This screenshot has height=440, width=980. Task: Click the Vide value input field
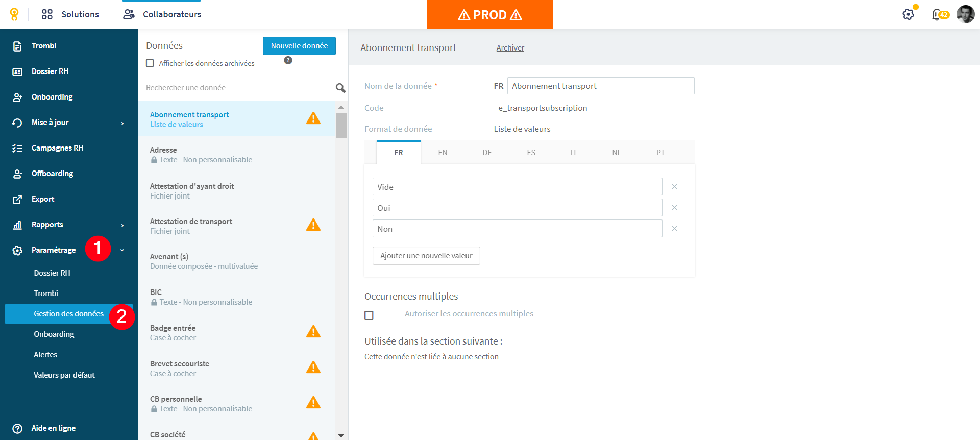[518, 187]
